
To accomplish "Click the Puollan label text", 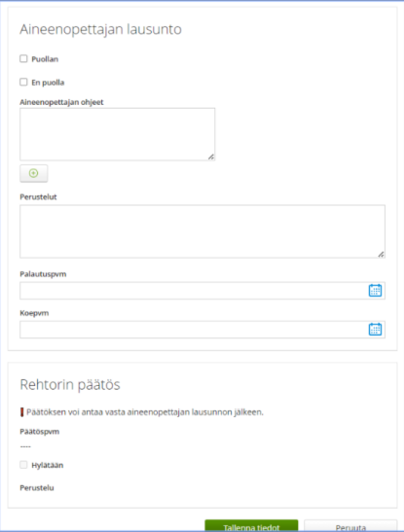I will [x=45, y=59].
